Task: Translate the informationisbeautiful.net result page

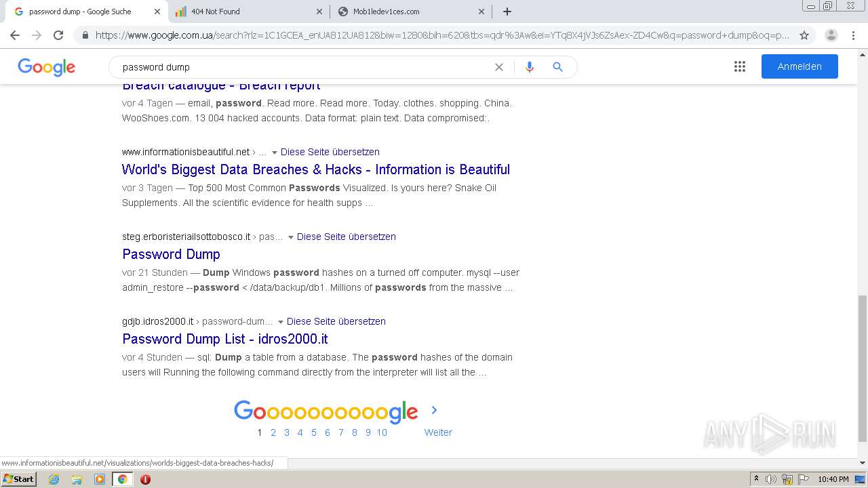Action: click(x=330, y=152)
